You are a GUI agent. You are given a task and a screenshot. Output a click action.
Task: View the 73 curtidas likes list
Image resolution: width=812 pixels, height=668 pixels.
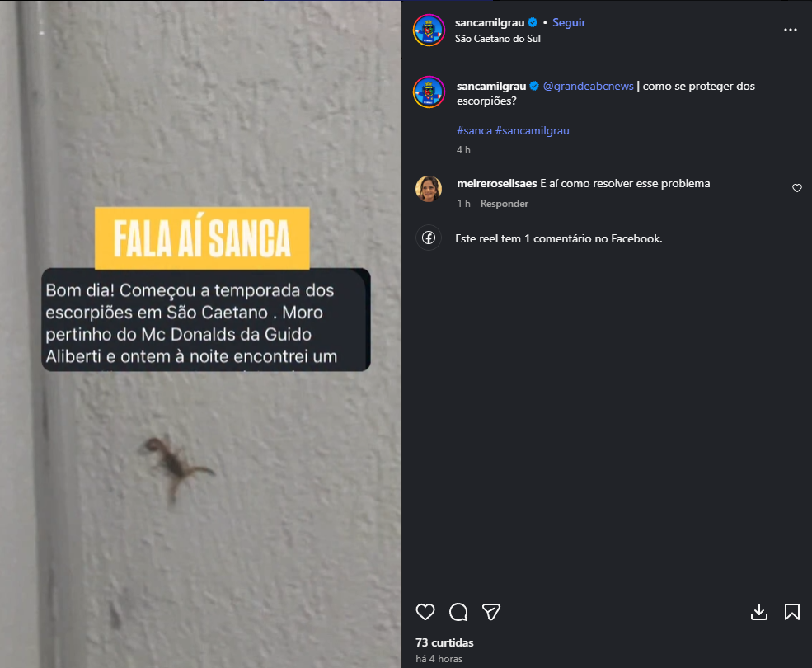coord(444,642)
